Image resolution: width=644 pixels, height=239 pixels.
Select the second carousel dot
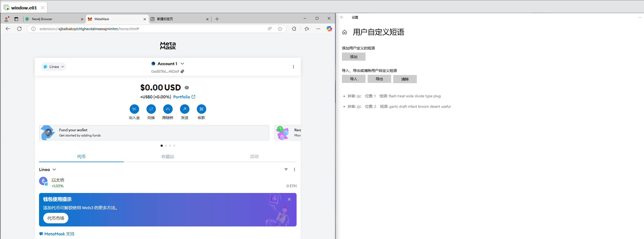point(166,146)
